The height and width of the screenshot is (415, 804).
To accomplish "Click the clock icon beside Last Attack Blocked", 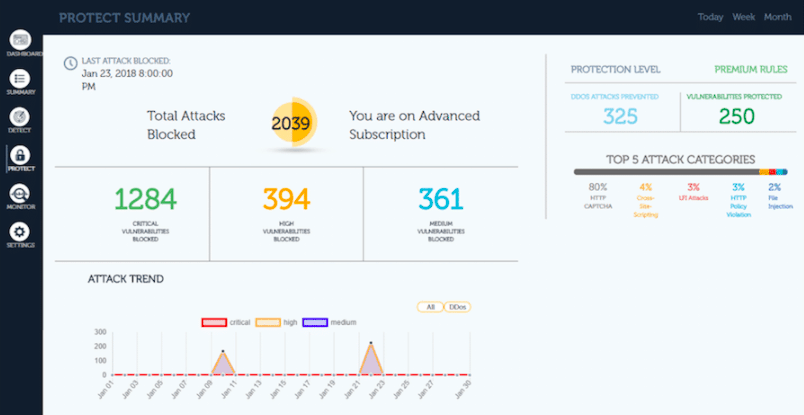I will [69, 63].
